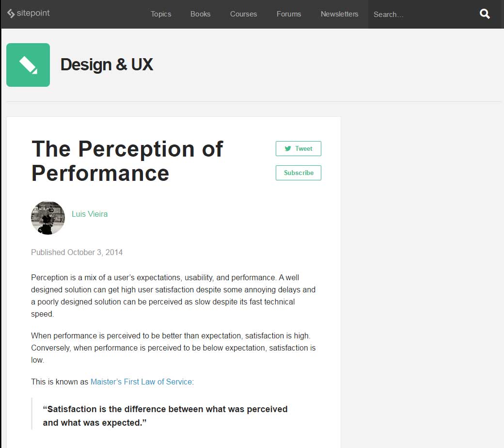The width and height of the screenshot is (504, 448).
Task: Click the SitePoint logo icon
Action: click(x=10, y=14)
